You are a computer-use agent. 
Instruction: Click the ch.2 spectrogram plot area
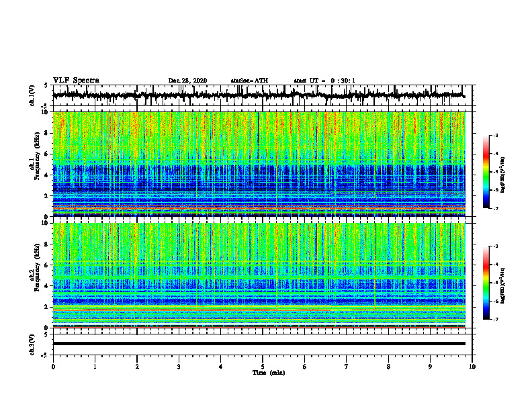pyautogui.click(x=259, y=275)
